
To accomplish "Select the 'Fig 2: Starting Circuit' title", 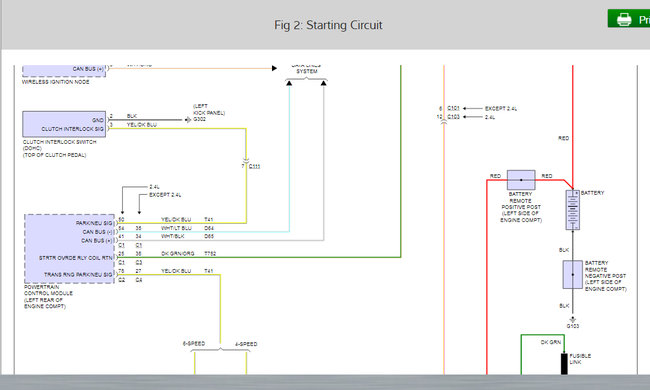I will [328, 25].
